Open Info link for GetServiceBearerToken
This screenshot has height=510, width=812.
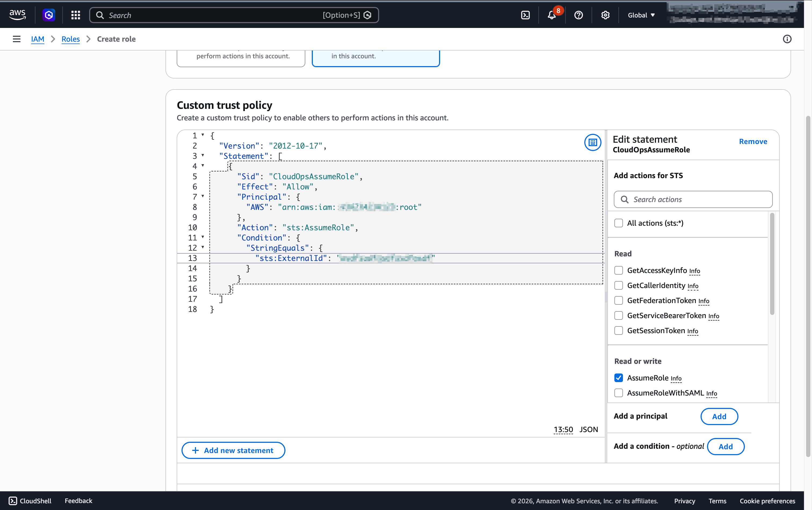(x=713, y=316)
